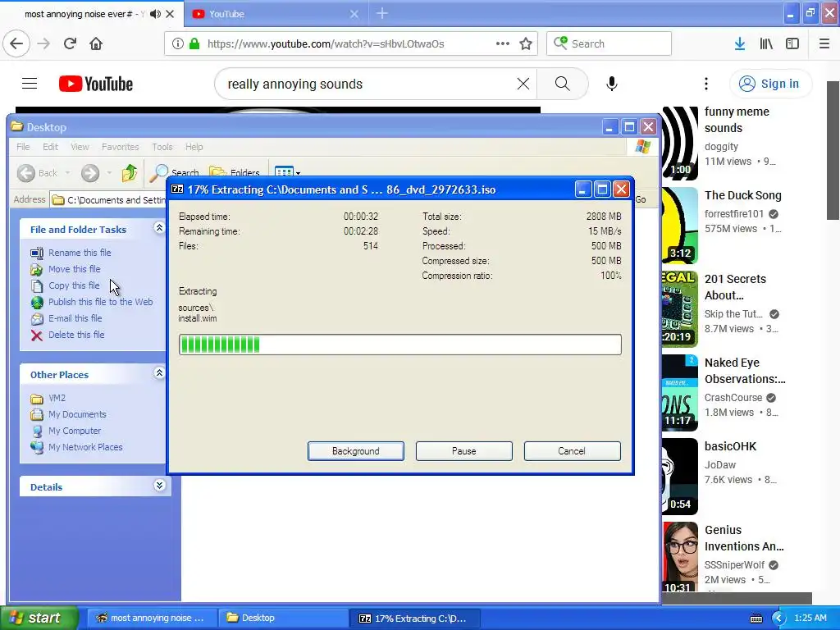
Task: Open Firefox home page icon
Action: 96,43
